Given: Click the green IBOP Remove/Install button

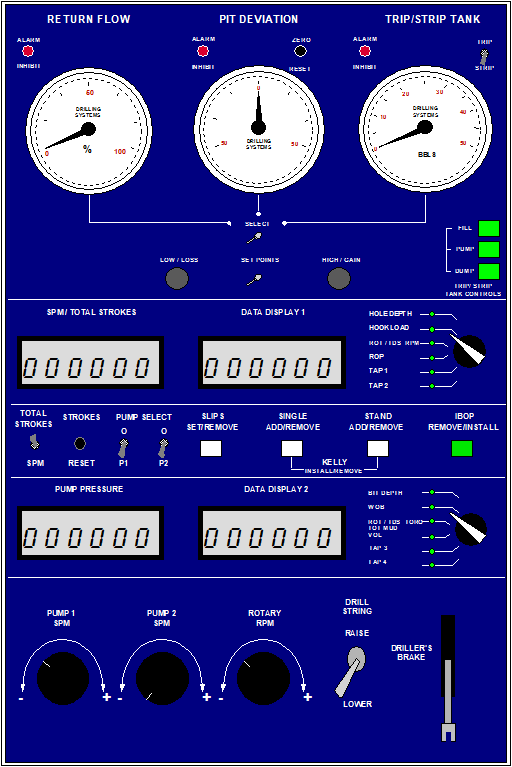Looking at the screenshot, I should 462,449.
